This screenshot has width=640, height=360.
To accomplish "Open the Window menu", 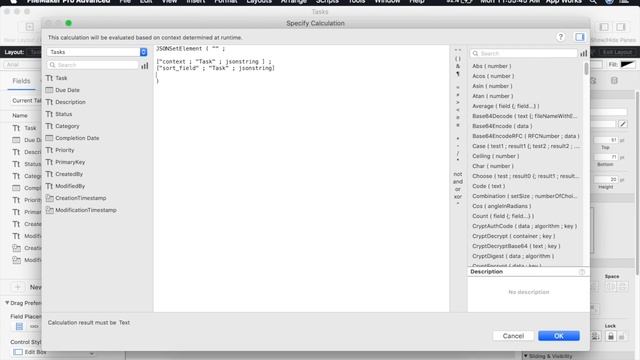I will 387,2.
